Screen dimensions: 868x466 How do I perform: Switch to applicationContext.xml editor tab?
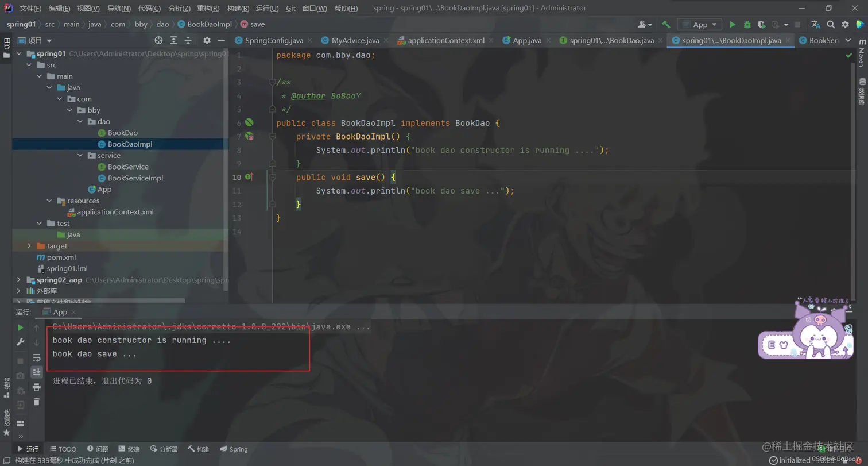pos(446,40)
